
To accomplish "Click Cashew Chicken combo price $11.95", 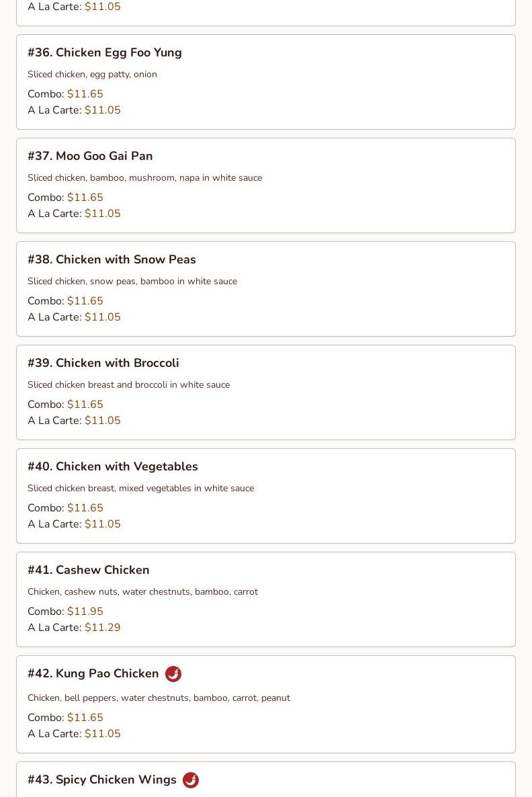I will click(x=85, y=612).
